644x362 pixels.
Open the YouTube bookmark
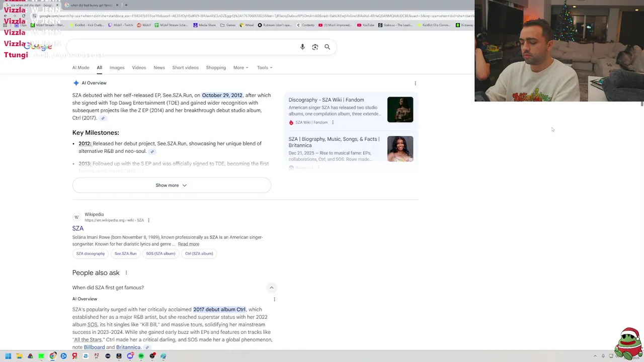coord(366,25)
